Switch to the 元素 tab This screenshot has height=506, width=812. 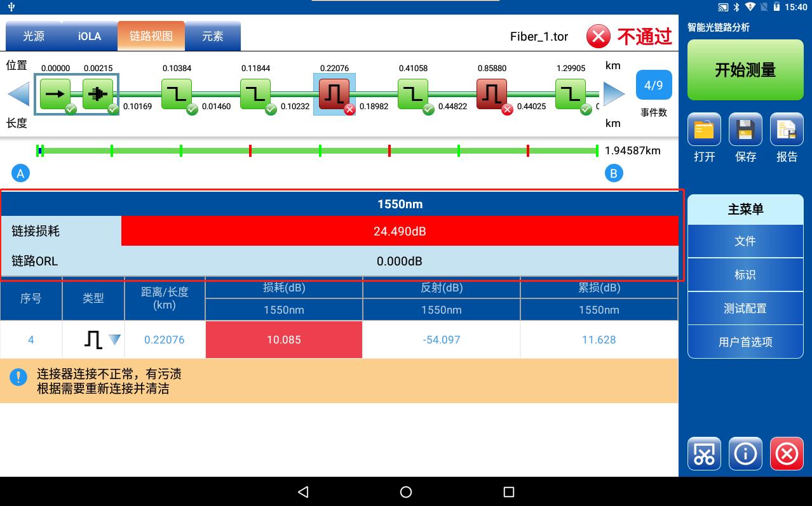(213, 36)
